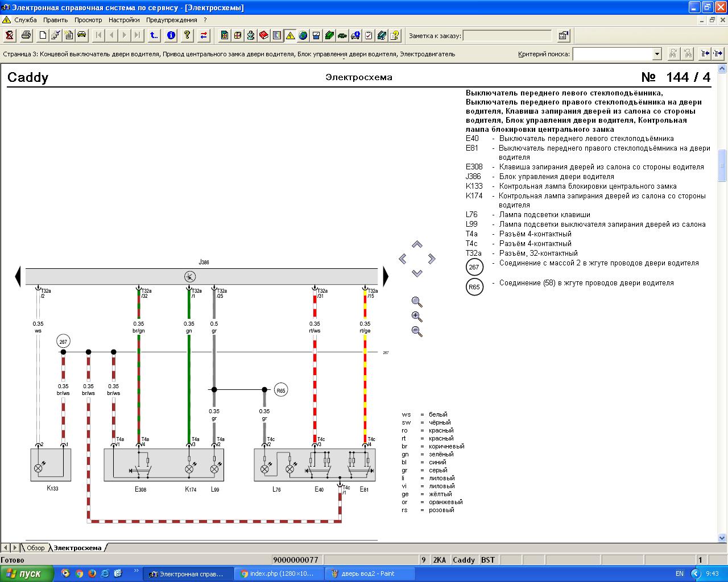Click the diagram pan up arrow
The height and width of the screenshot is (582, 728).
pyautogui.click(x=417, y=244)
